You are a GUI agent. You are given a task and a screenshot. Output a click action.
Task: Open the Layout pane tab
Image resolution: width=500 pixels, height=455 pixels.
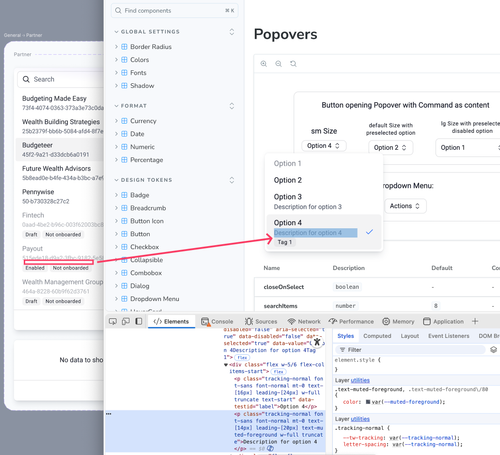tap(410, 336)
